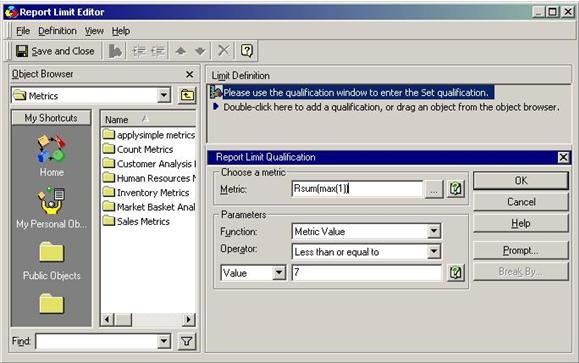The image size is (579, 363).
Task: Select the highlighted Set qualification line
Action: [352, 92]
